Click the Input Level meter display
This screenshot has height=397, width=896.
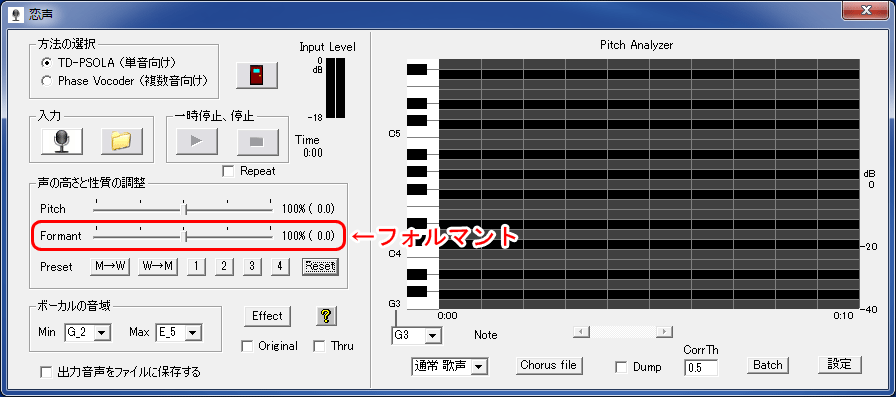(335, 87)
